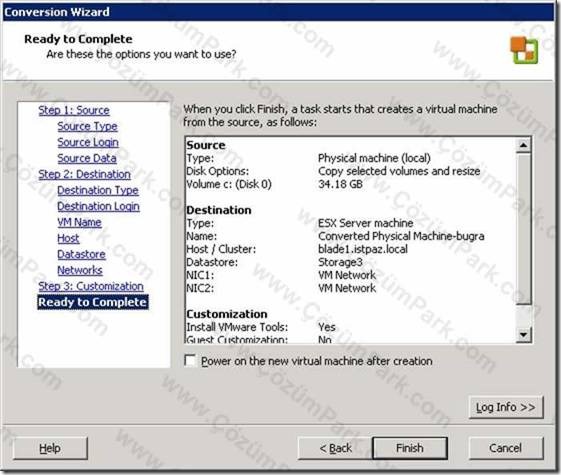Click the NIC2 'VM Network' value
561x475 pixels.
click(x=347, y=288)
